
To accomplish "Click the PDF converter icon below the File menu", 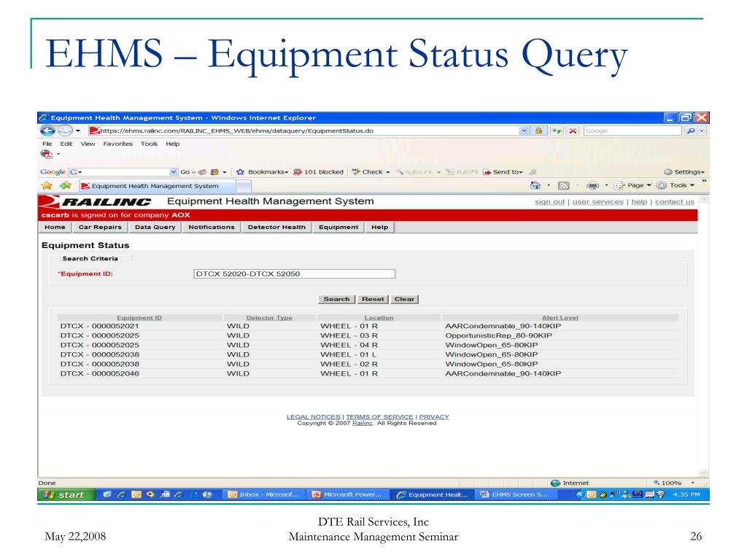I will tap(46, 155).
